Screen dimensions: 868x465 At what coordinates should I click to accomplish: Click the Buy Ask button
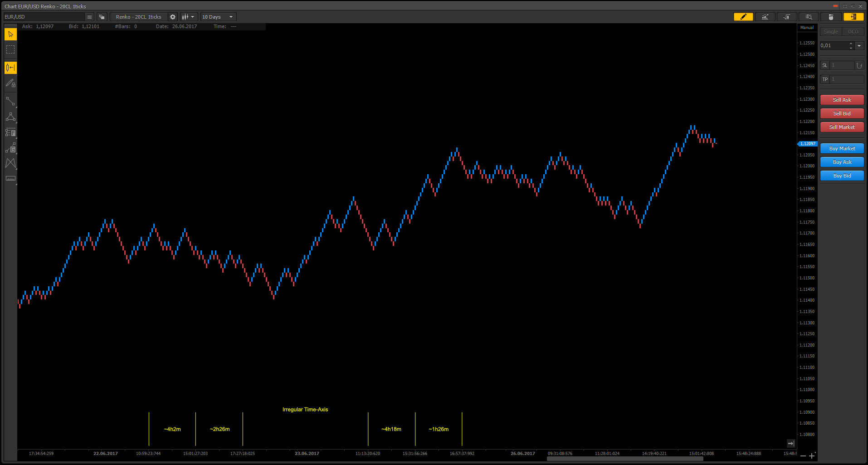[x=842, y=162]
